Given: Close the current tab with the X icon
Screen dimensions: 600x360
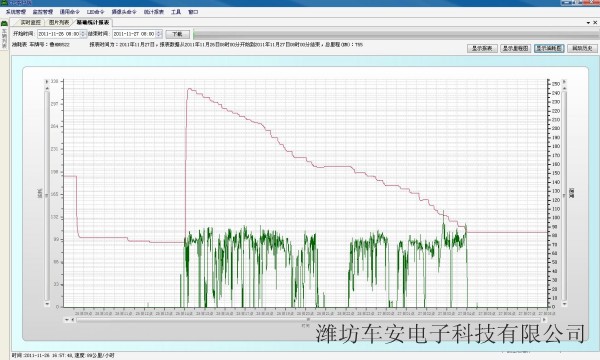Looking at the screenshot, I should click(595, 23).
